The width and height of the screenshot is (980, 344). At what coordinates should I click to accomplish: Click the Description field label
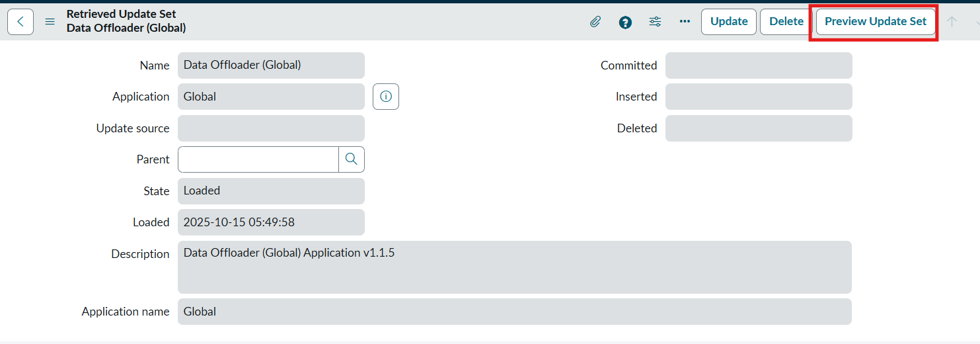click(140, 254)
